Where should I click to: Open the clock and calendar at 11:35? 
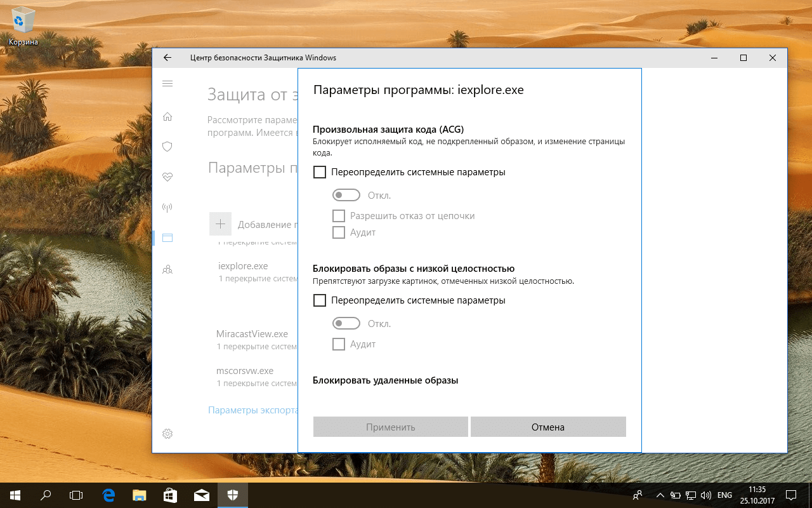click(x=757, y=495)
